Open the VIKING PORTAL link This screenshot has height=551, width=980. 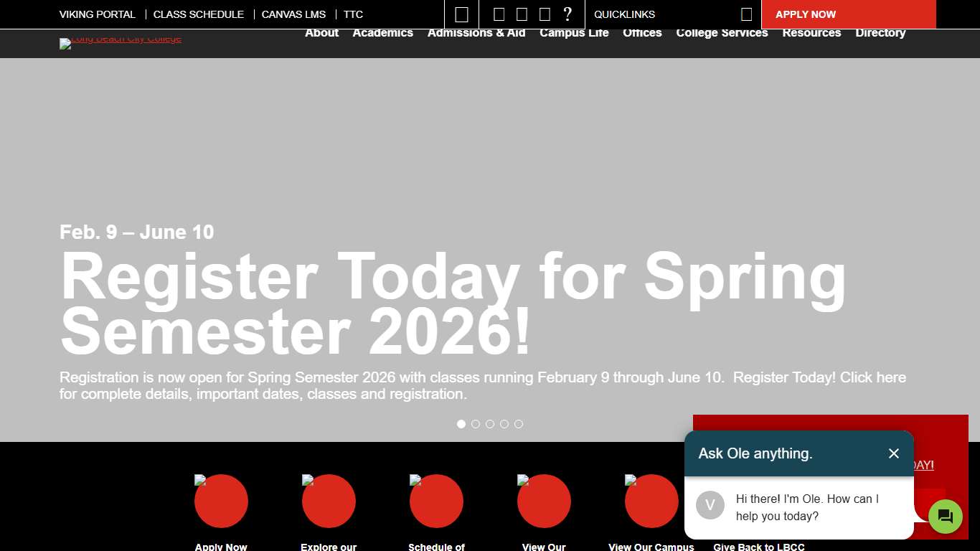[x=98, y=14]
